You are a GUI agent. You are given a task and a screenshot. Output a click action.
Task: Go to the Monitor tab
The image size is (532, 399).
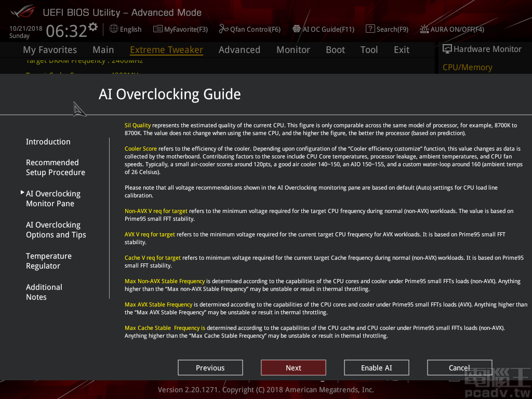click(x=293, y=50)
